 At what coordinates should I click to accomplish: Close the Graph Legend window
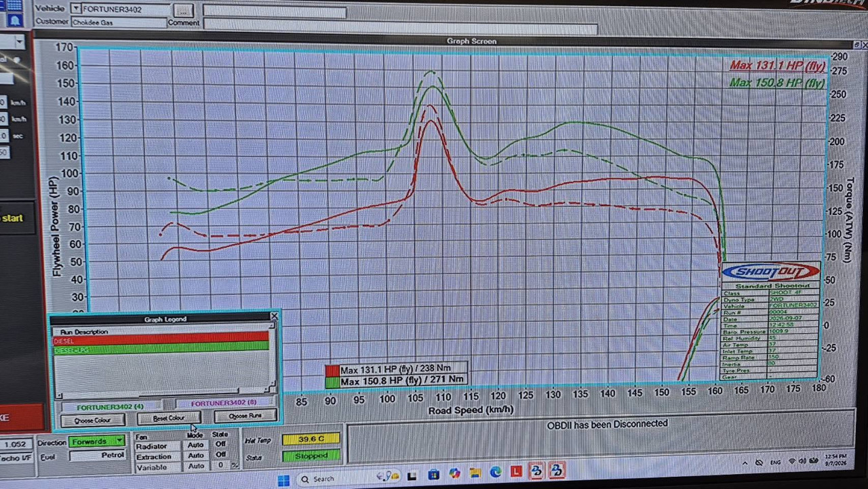(274, 317)
